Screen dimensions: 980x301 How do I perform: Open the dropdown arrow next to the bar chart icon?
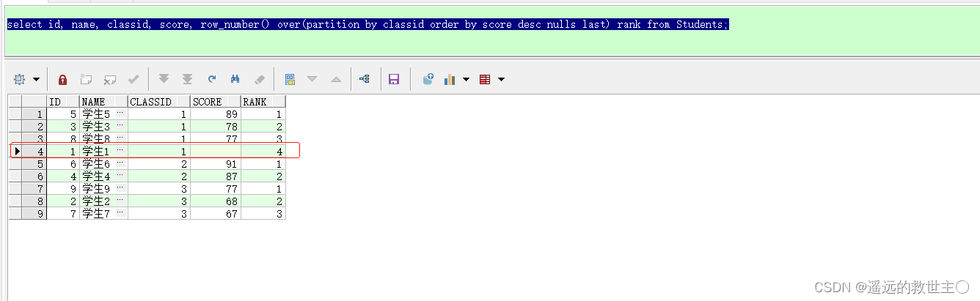point(466,79)
